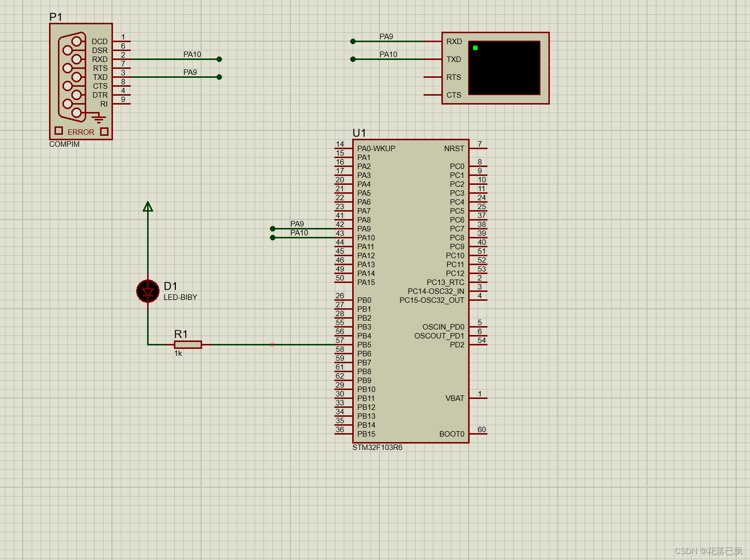This screenshot has width=750, height=560.
Task: Select the 1k resistor R1
Action: tap(187, 344)
